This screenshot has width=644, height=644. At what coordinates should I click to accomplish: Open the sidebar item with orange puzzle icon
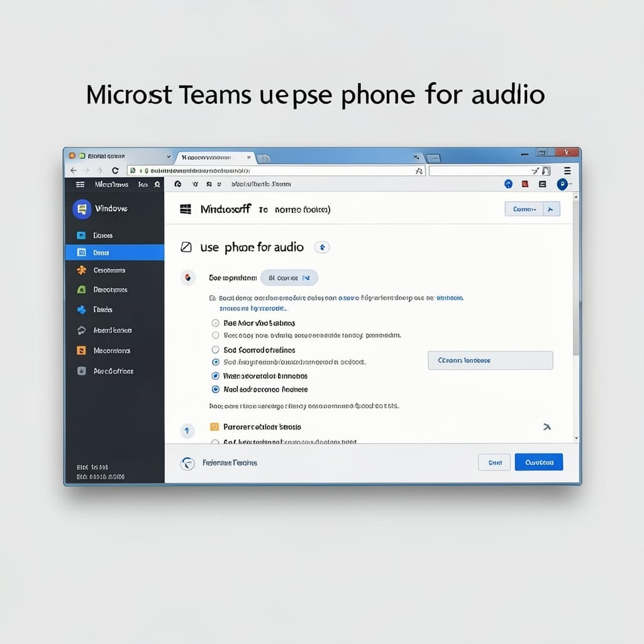(x=81, y=270)
